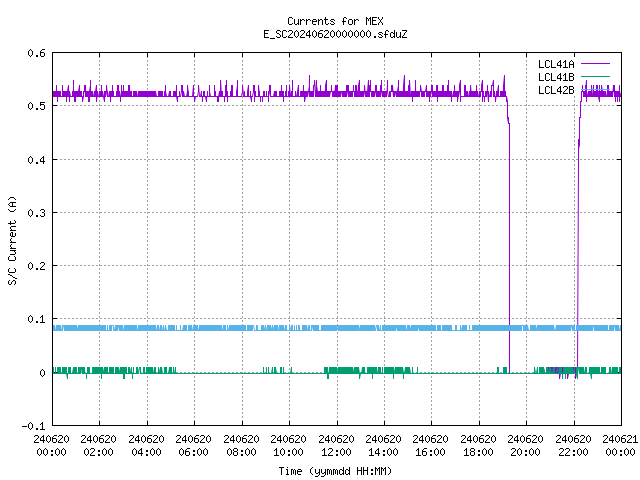
Task: Select the LCL42B legend label
Action: [556, 90]
